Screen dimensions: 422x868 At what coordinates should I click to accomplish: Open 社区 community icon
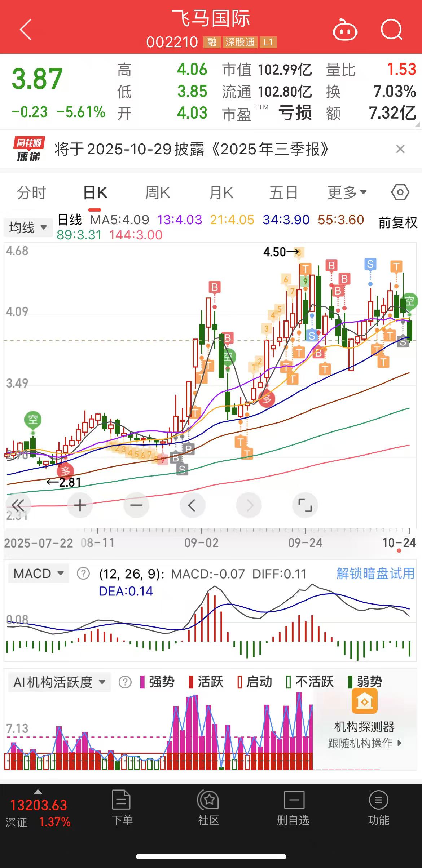(208, 800)
